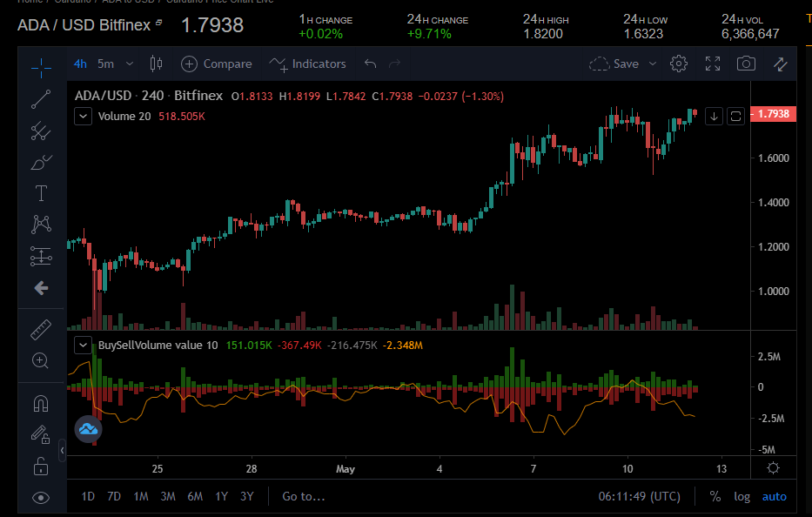
Task: Set range to 6M
Action: tap(195, 496)
